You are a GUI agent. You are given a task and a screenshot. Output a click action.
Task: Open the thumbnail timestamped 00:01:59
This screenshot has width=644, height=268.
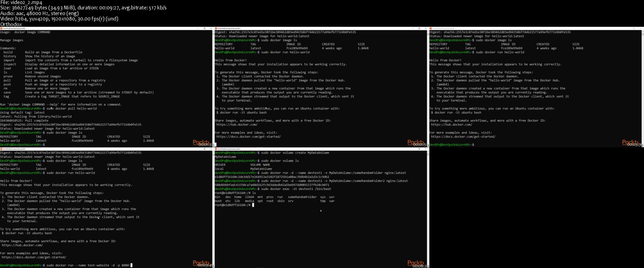(322, 87)
